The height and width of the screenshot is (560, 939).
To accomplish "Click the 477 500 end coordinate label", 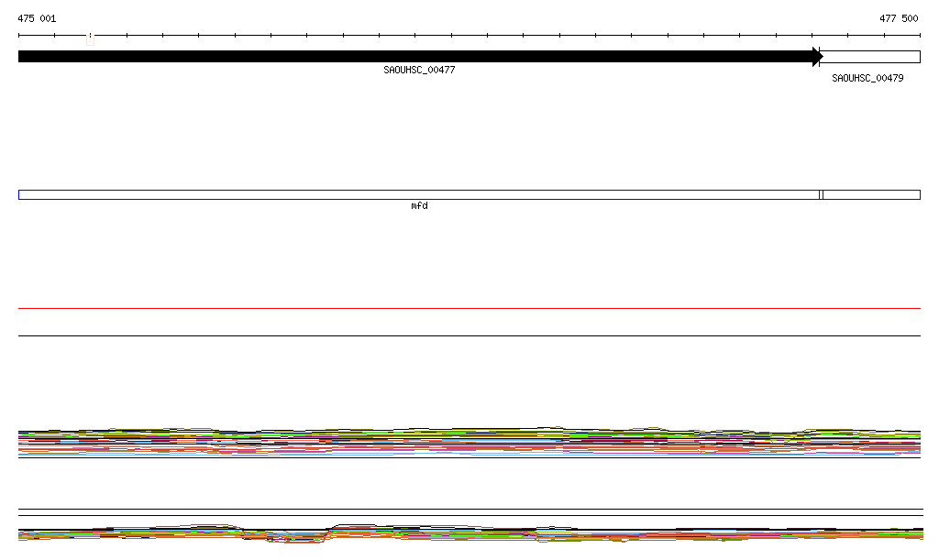I will (899, 18).
